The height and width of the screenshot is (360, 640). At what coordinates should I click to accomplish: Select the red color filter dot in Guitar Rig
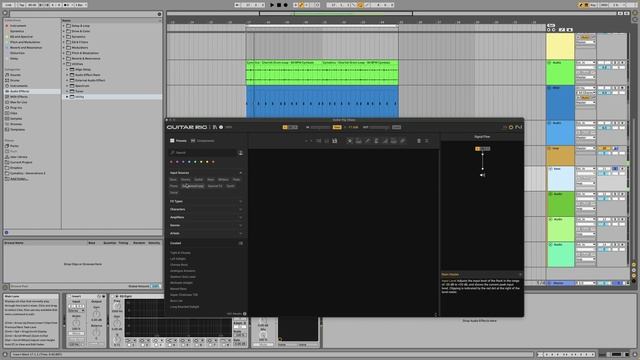click(x=171, y=162)
